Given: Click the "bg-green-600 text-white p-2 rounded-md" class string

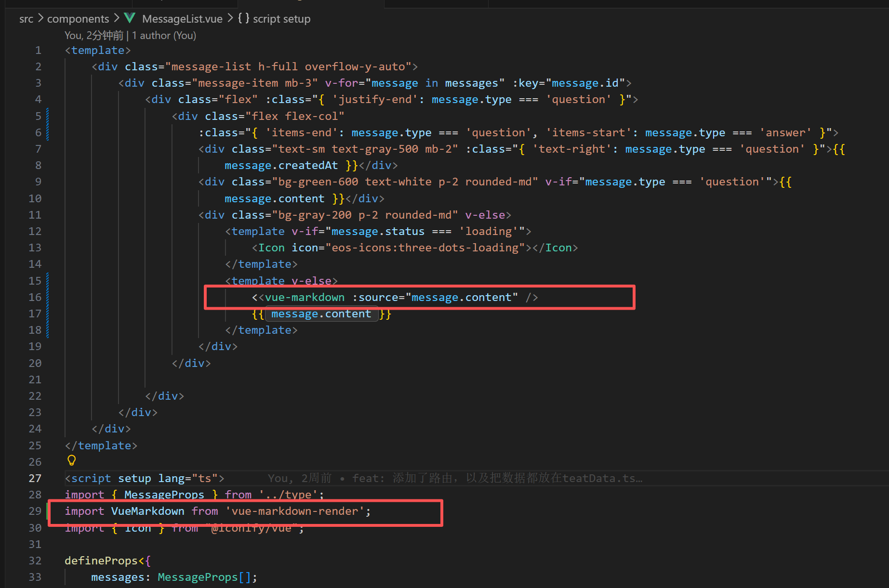Looking at the screenshot, I should pyautogui.click(x=405, y=182).
